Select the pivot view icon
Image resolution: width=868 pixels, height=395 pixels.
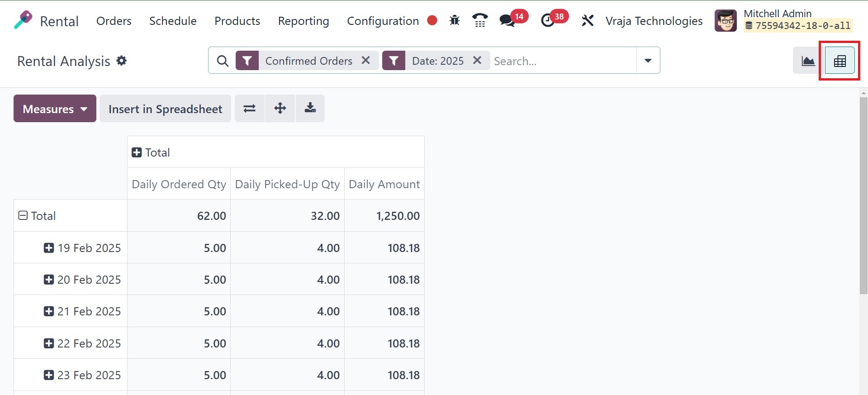coord(840,61)
